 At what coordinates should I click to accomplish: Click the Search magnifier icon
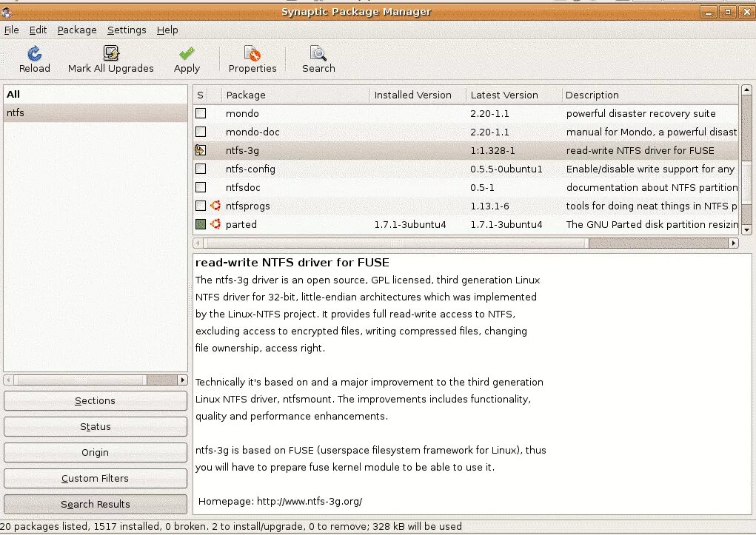coord(318,53)
